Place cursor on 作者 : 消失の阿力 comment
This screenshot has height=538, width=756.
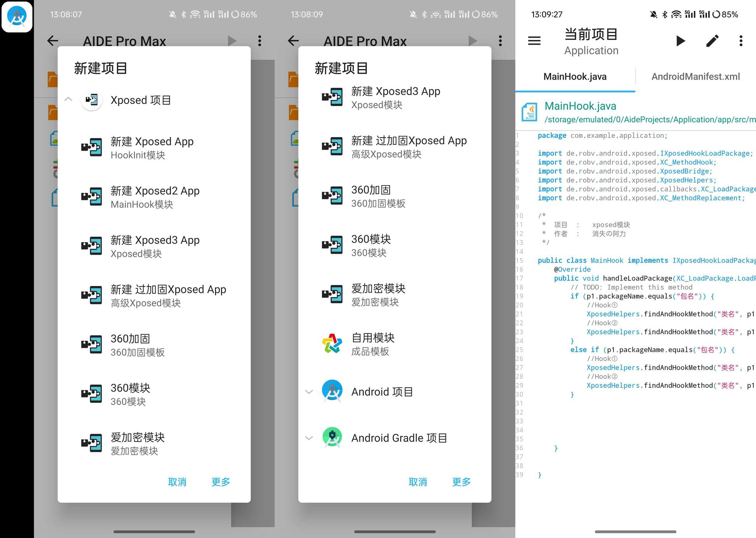pyautogui.click(x=584, y=234)
